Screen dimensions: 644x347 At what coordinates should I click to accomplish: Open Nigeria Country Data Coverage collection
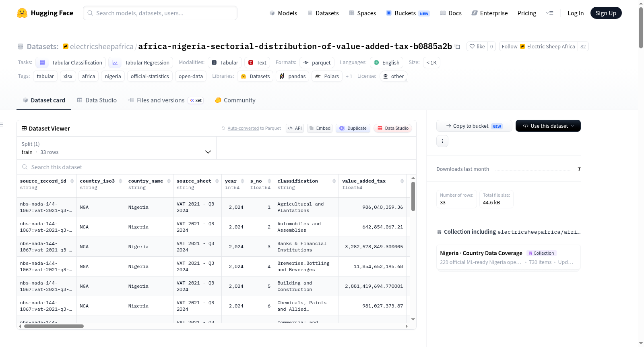508,257
